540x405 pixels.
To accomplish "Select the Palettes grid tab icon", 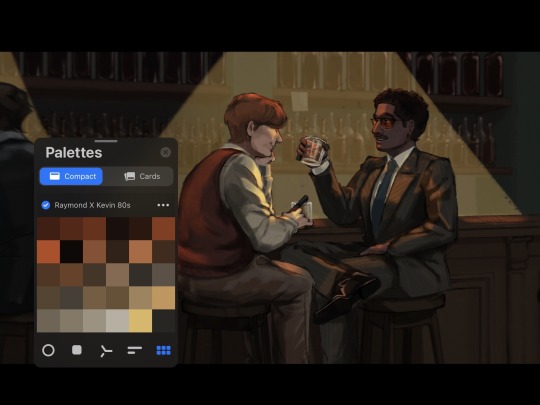I will click(164, 350).
